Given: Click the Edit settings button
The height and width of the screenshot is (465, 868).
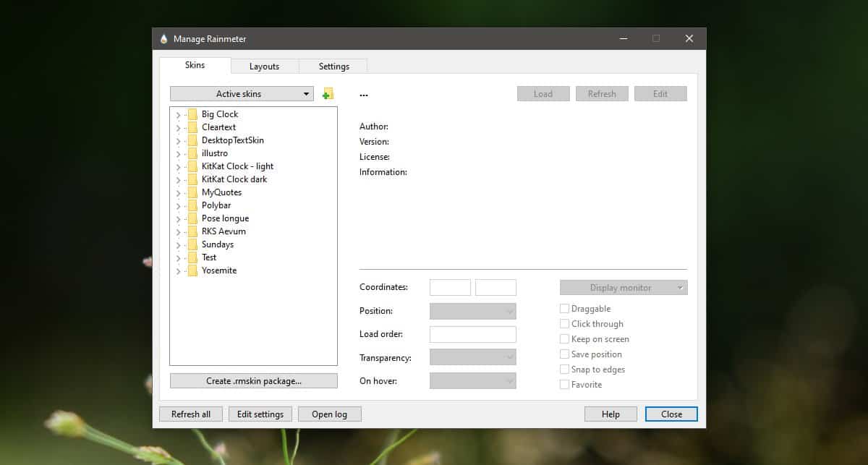Looking at the screenshot, I should click(260, 414).
